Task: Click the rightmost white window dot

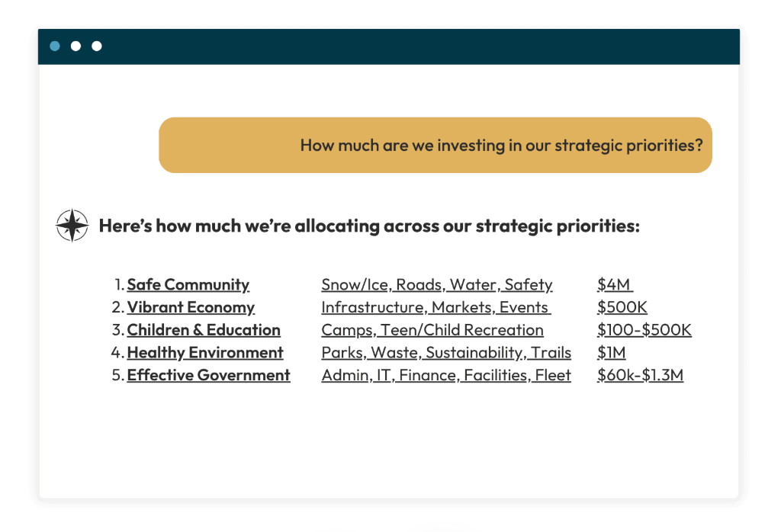Action: tap(97, 46)
